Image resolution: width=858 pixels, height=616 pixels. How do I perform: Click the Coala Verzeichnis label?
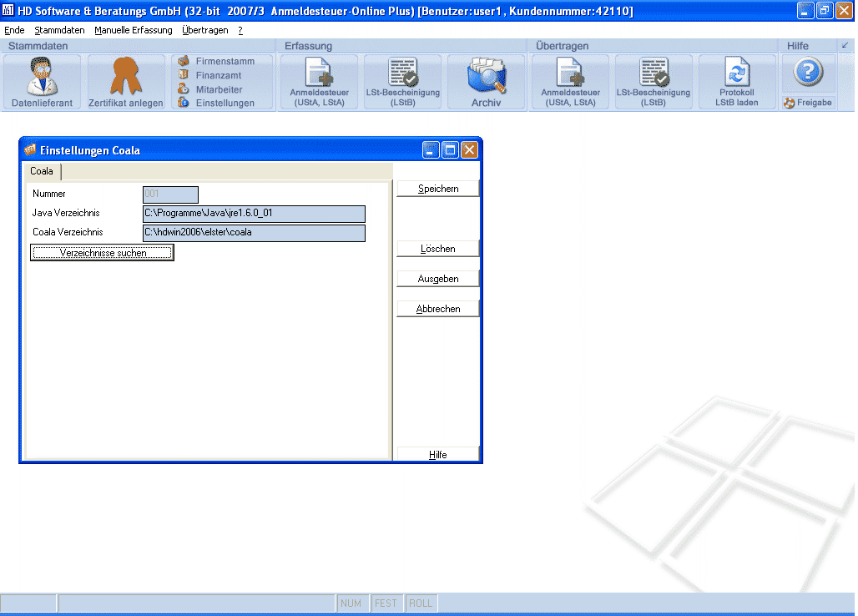tap(68, 232)
